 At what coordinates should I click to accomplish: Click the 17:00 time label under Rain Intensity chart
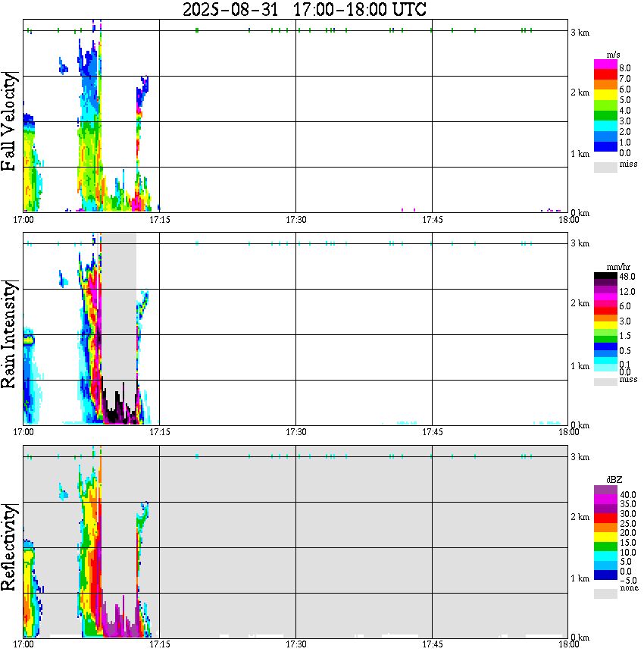coord(23,432)
